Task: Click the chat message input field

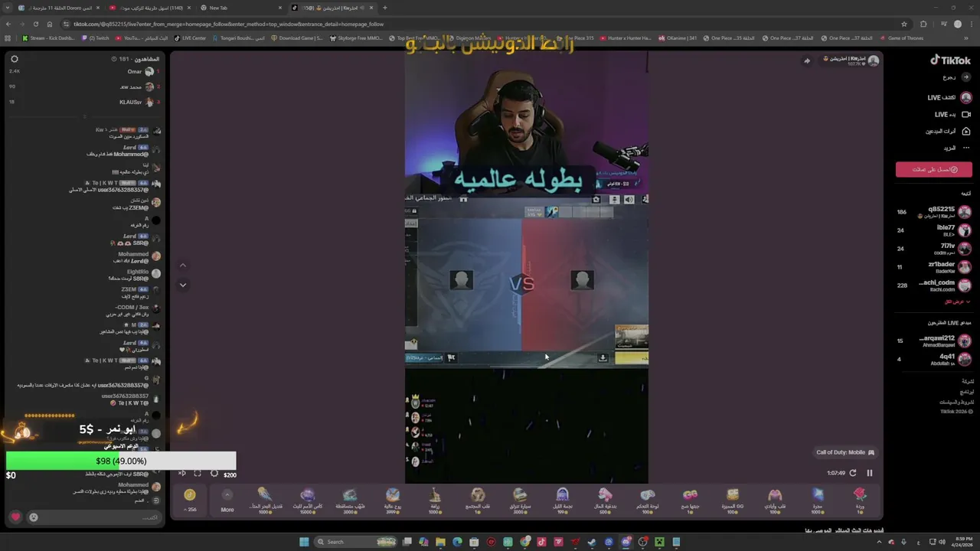Action: (x=96, y=517)
